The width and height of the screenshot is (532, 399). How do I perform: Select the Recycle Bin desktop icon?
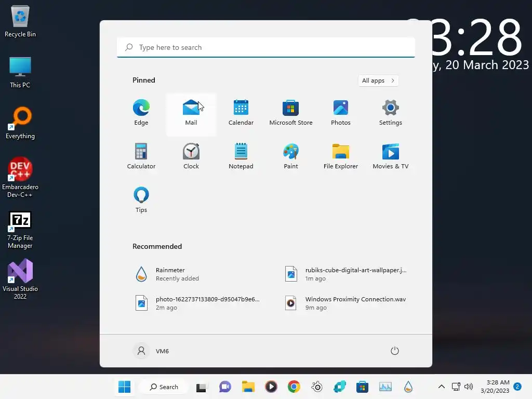pos(20,21)
